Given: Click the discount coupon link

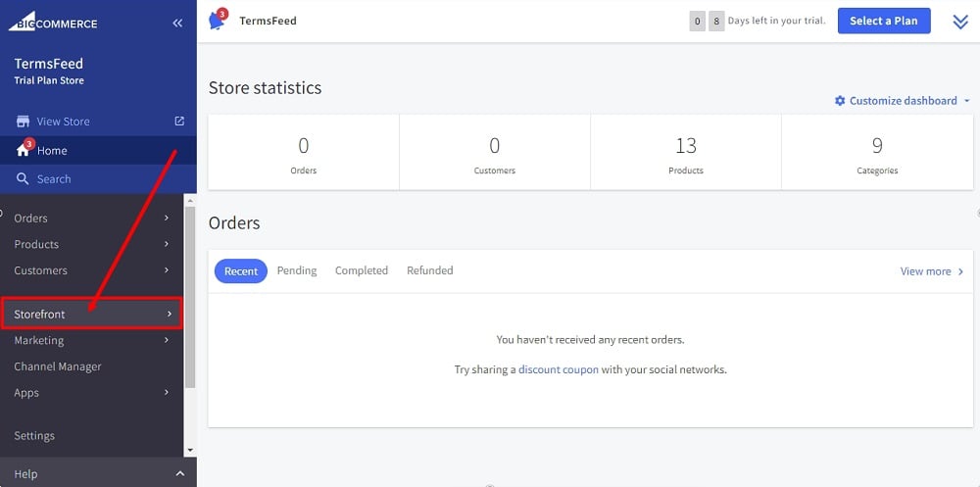Looking at the screenshot, I should tap(559, 369).
